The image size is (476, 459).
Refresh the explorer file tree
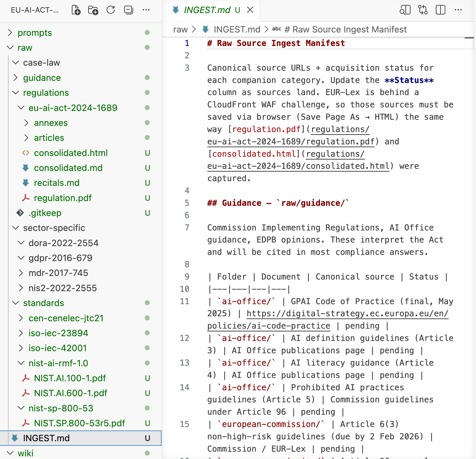pos(111,10)
